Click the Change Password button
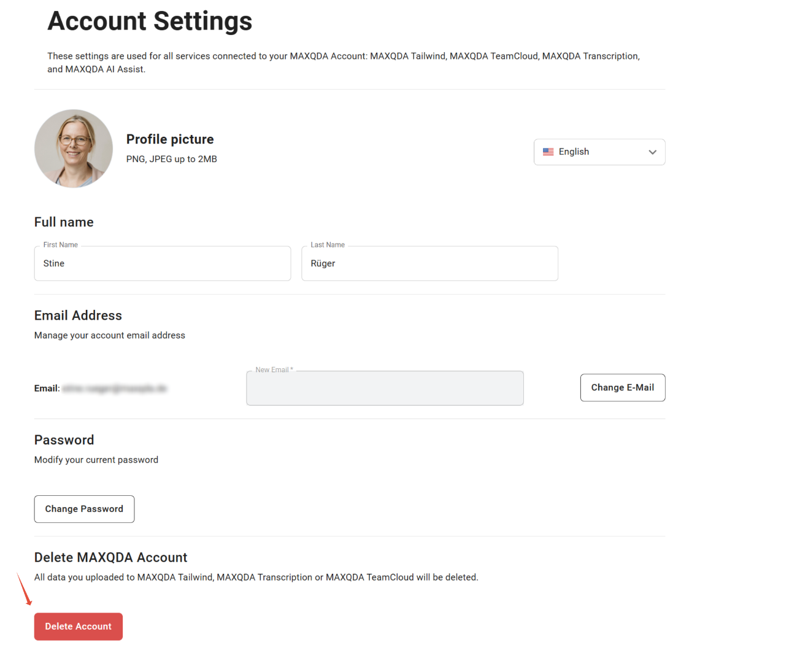The height and width of the screenshot is (672, 789). click(x=84, y=509)
